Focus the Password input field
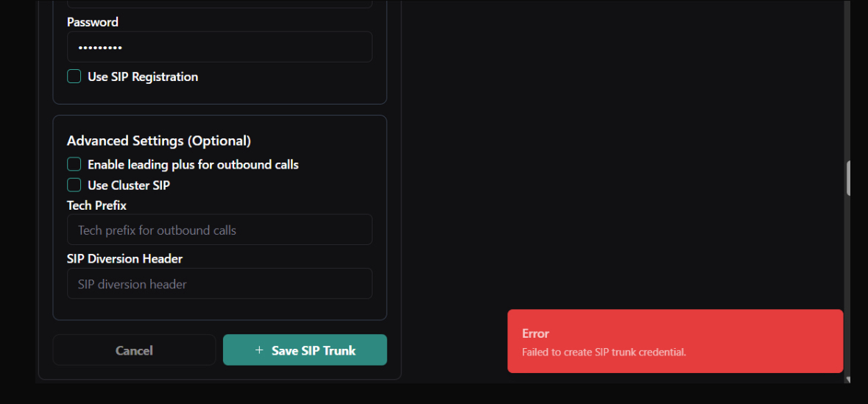The height and width of the screenshot is (404, 868). 219,47
